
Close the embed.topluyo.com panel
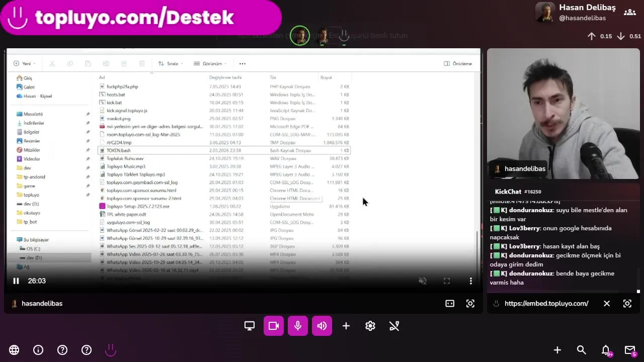click(x=607, y=304)
